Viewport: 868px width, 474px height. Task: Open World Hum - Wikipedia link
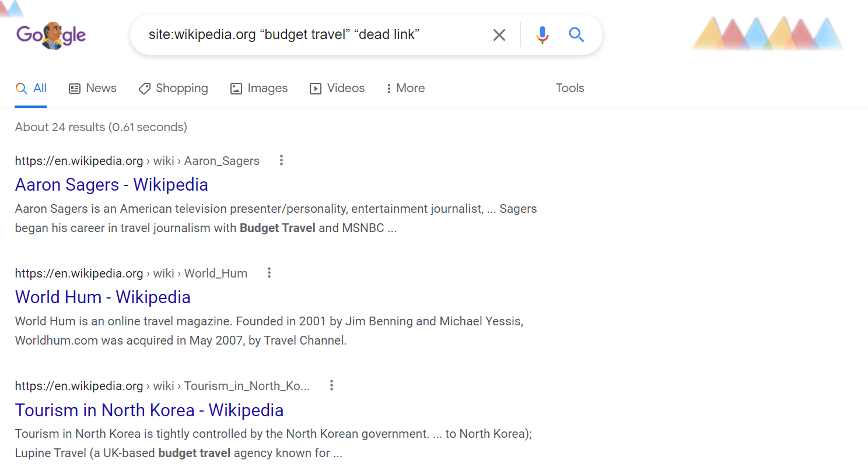[x=103, y=297]
